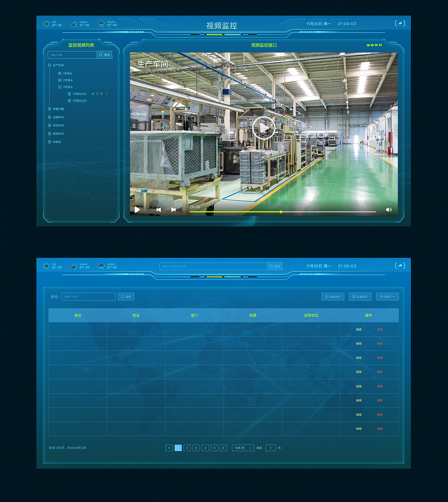
Task: Click the 姓名 column header in the table
Action: (x=136, y=316)
